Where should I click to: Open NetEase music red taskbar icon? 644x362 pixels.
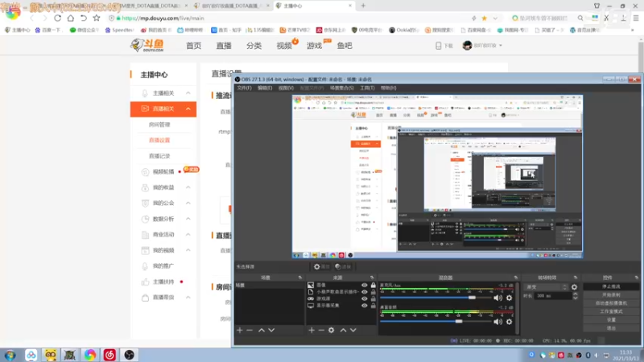tap(109, 355)
